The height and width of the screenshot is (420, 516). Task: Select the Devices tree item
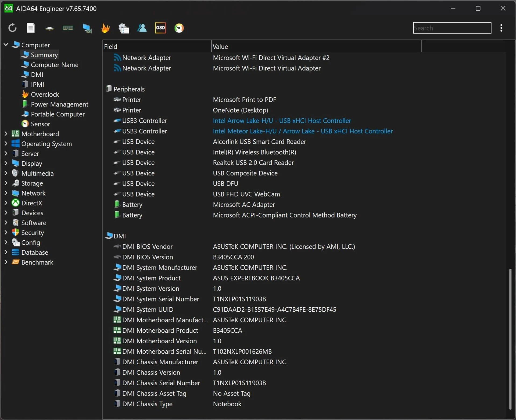[27, 213]
